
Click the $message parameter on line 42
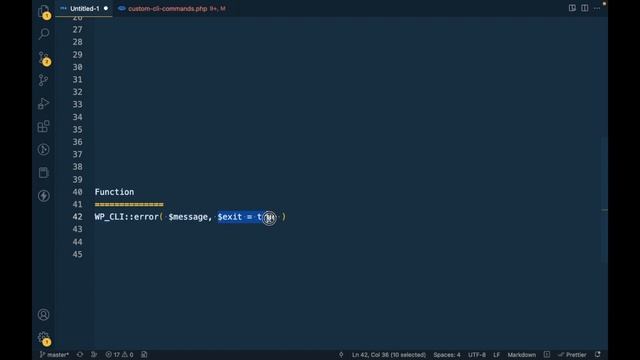tap(188, 217)
